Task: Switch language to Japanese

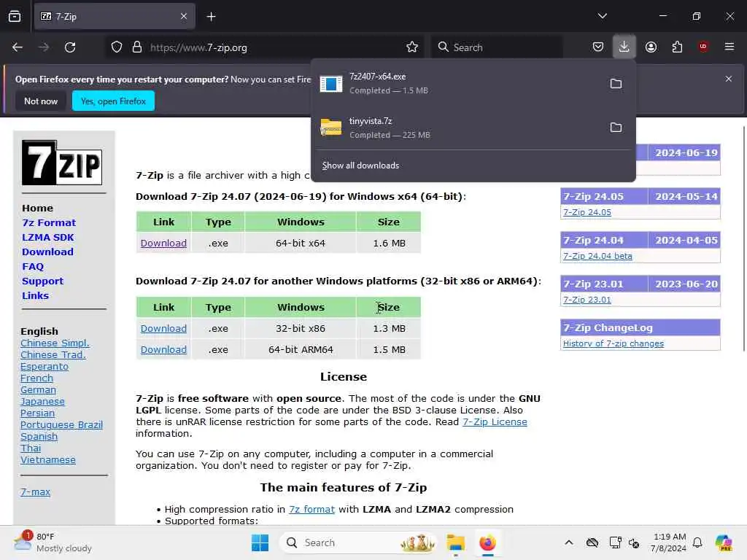Action: (x=42, y=402)
